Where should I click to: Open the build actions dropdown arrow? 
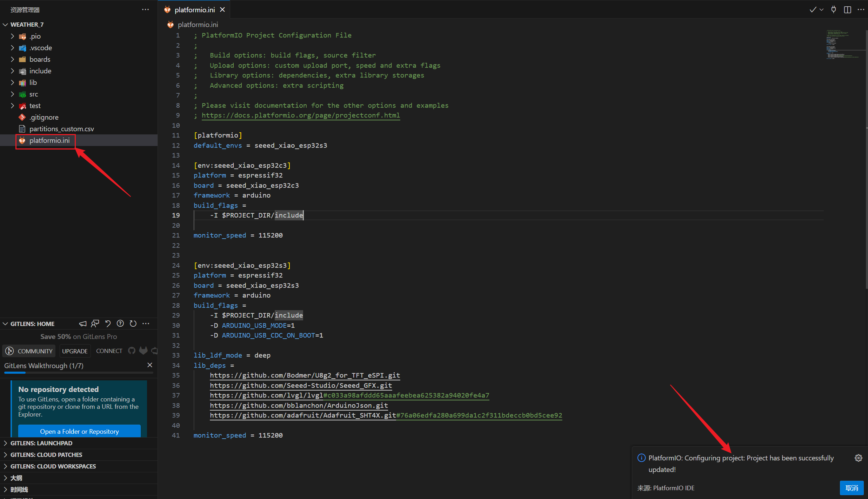click(x=822, y=9)
